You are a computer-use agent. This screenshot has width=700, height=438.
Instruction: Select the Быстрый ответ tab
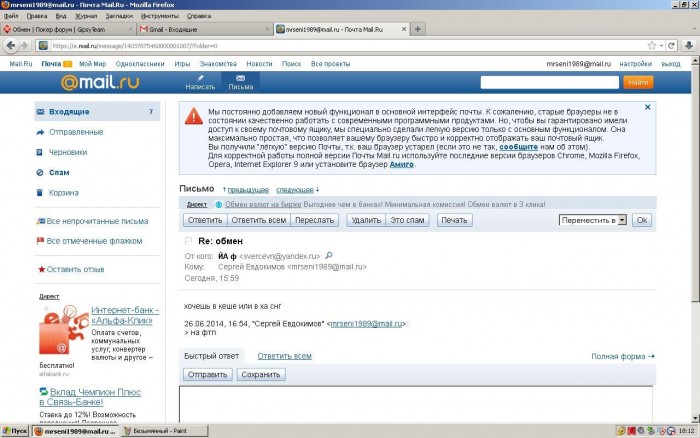[x=211, y=356]
